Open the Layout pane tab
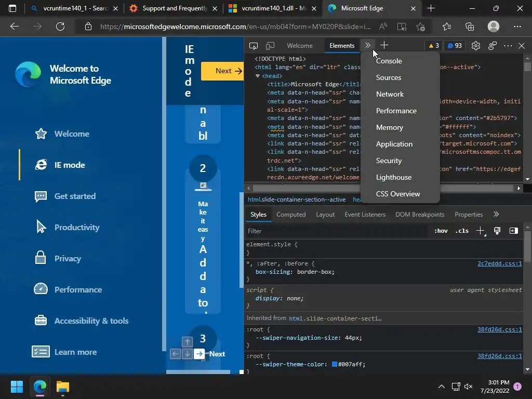This screenshot has height=399, width=532. (325, 215)
